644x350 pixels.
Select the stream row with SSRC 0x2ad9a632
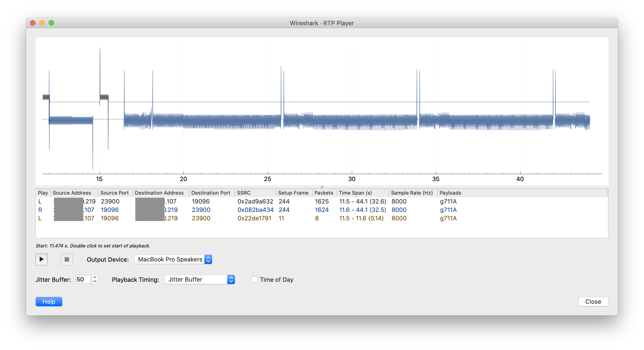(255, 201)
